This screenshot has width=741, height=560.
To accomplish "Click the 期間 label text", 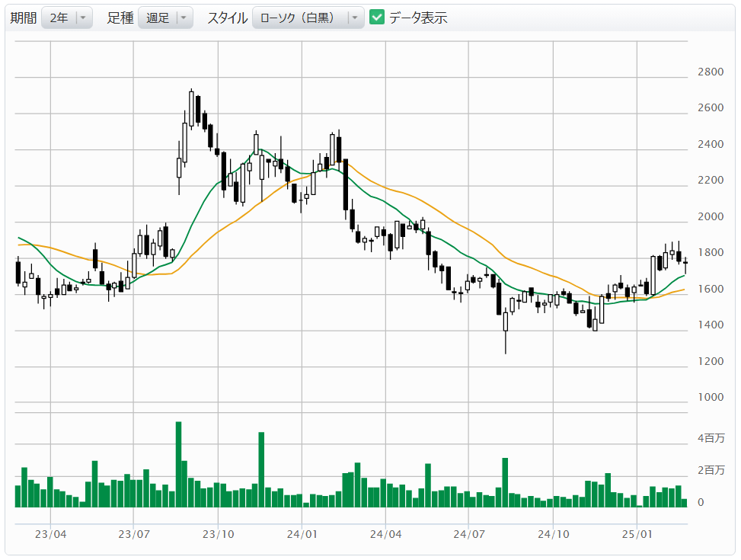I will point(23,18).
